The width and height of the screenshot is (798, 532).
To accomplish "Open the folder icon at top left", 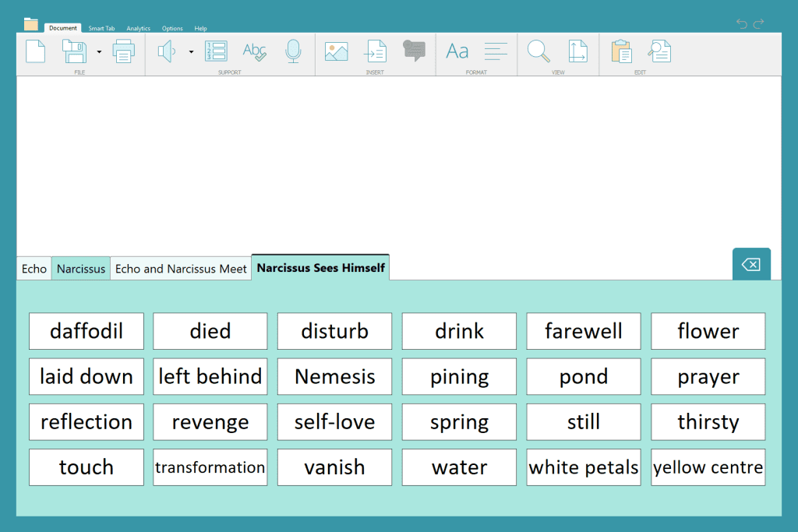I will point(31,24).
